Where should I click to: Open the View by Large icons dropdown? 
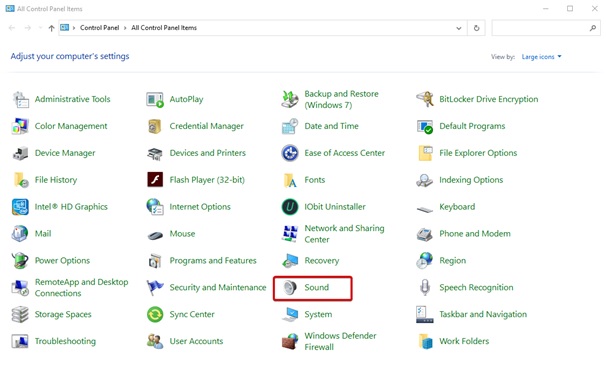[541, 57]
